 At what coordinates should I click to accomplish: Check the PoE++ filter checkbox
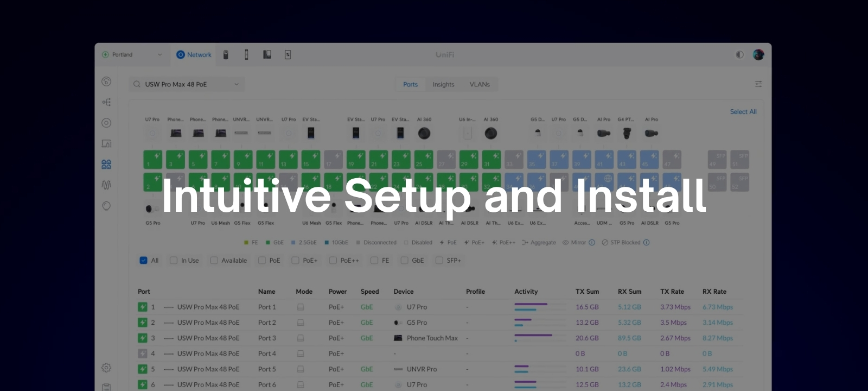(x=333, y=261)
